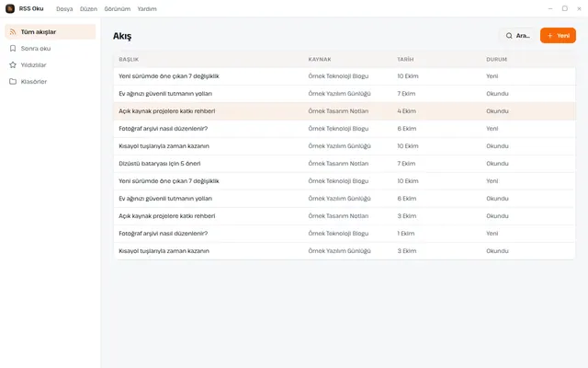588x368 pixels.
Task: Click the magnifier Ara search button
Action: pos(517,36)
